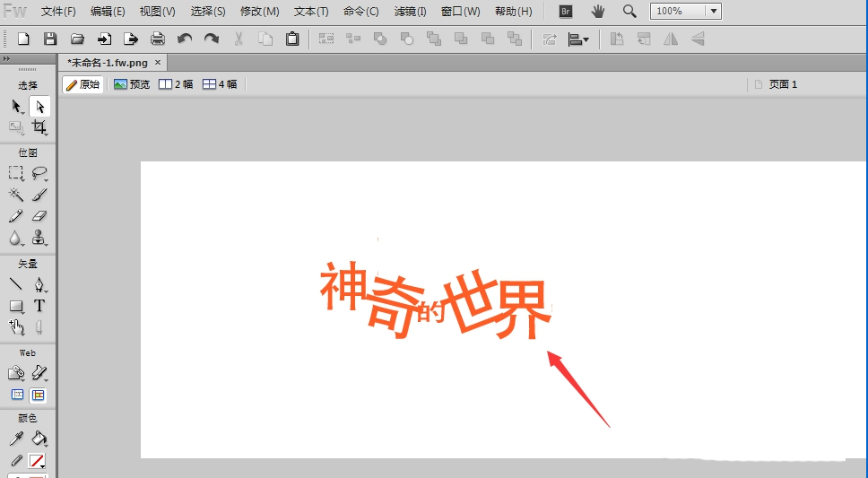This screenshot has height=478, width=868.
Task: Select the Magic Wand tool
Action: (x=16, y=195)
